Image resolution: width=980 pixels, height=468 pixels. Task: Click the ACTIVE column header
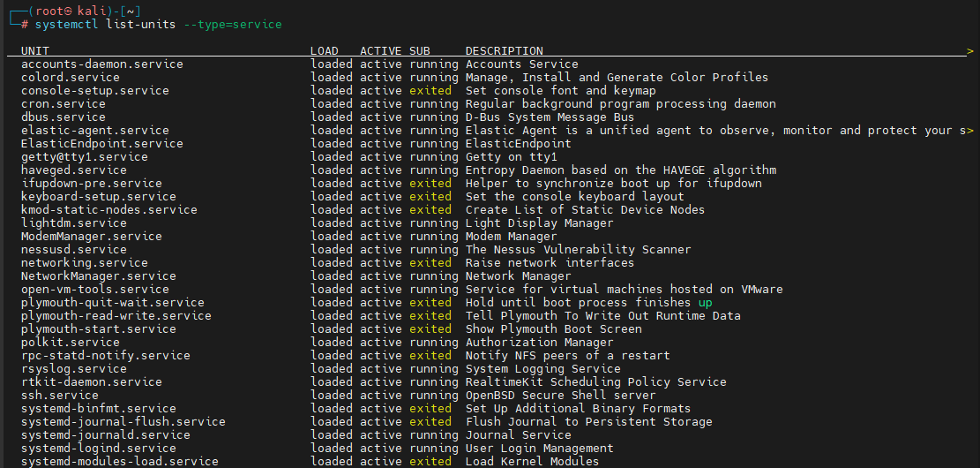pyautogui.click(x=381, y=51)
